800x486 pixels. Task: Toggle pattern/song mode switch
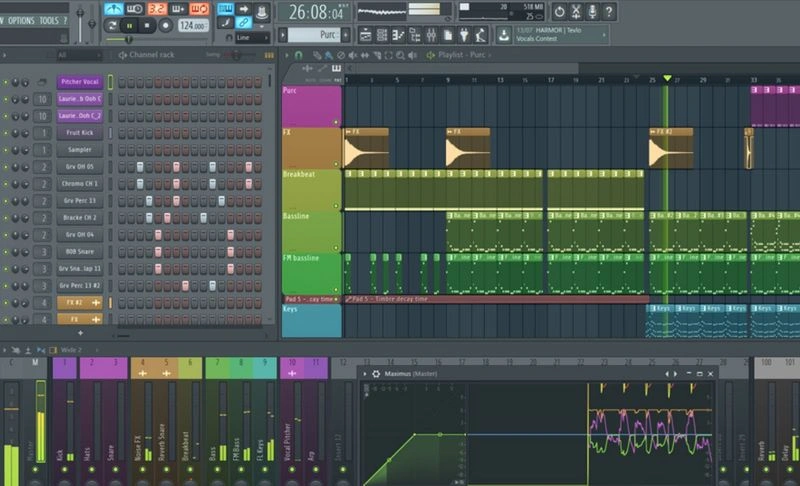click(110, 25)
